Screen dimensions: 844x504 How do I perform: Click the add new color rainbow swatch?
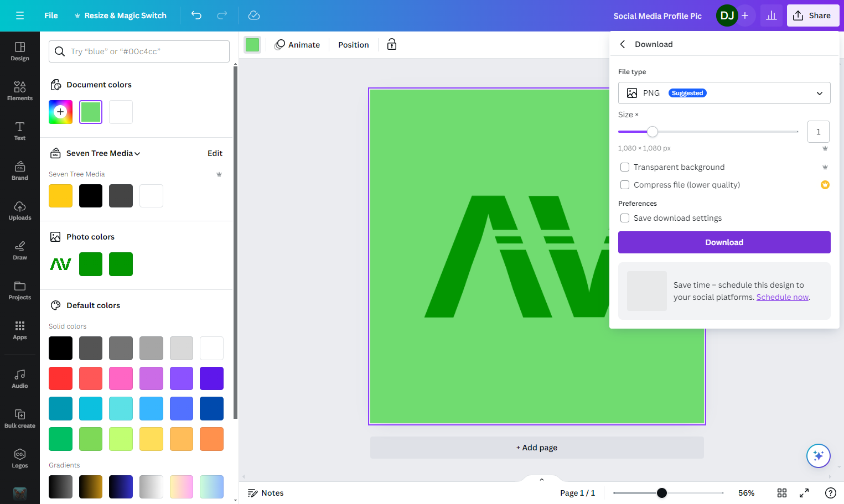pos(60,112)
